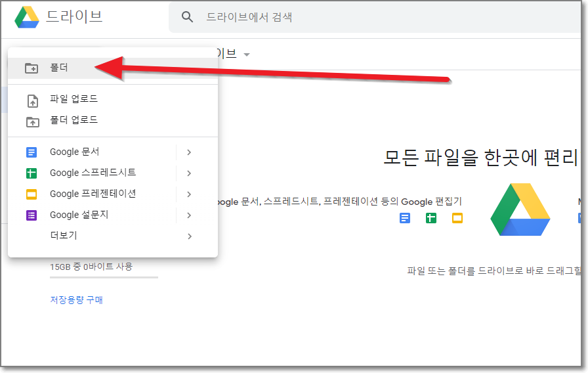Click the Google Drive logo icon

click(27, 17)
